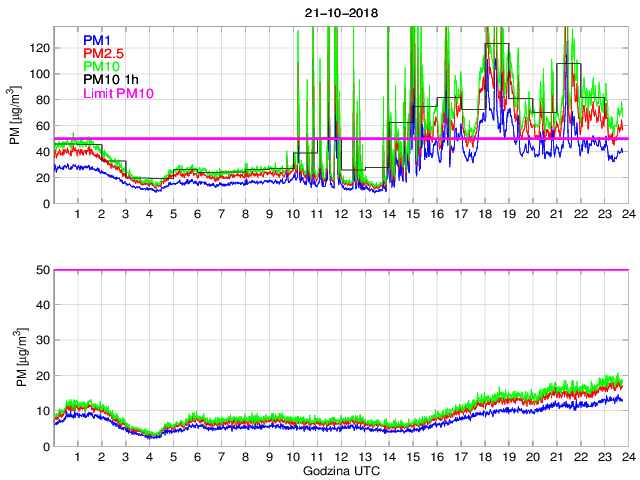The height and width of the screenshot is (480, 640).
Task: Click hour 21 tick on bottom chart
Action: coord(556,457)
